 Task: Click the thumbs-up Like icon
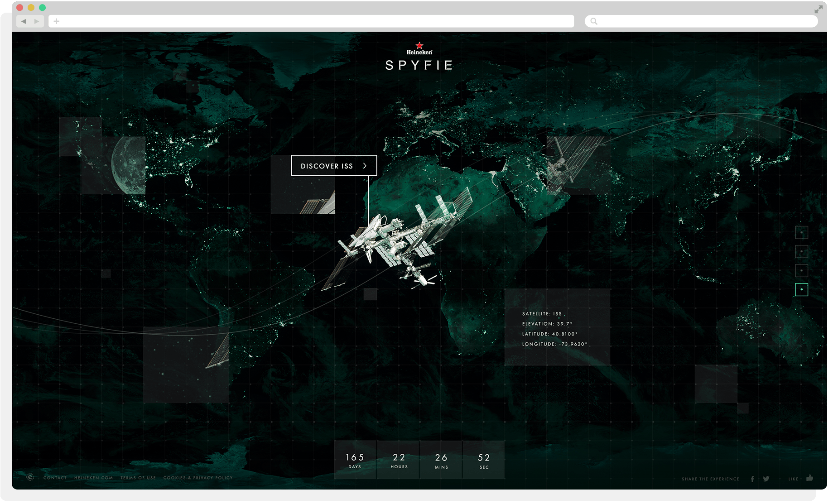809,478
